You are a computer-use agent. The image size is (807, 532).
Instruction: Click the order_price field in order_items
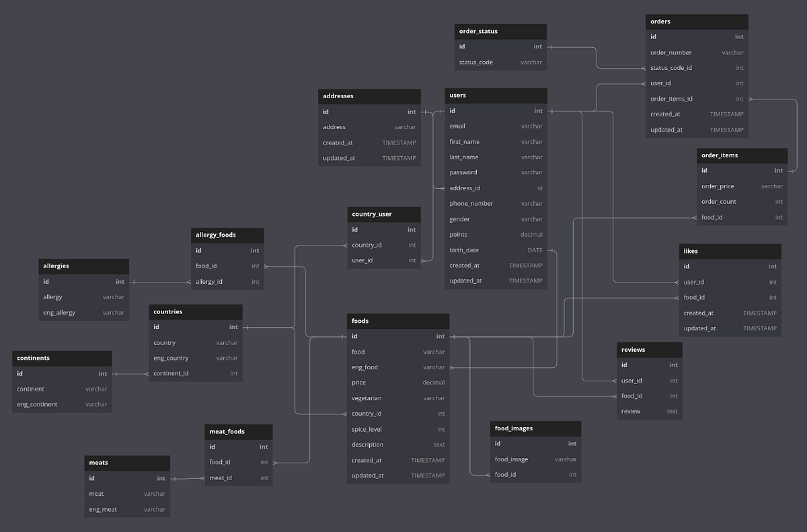coord(742,186)
